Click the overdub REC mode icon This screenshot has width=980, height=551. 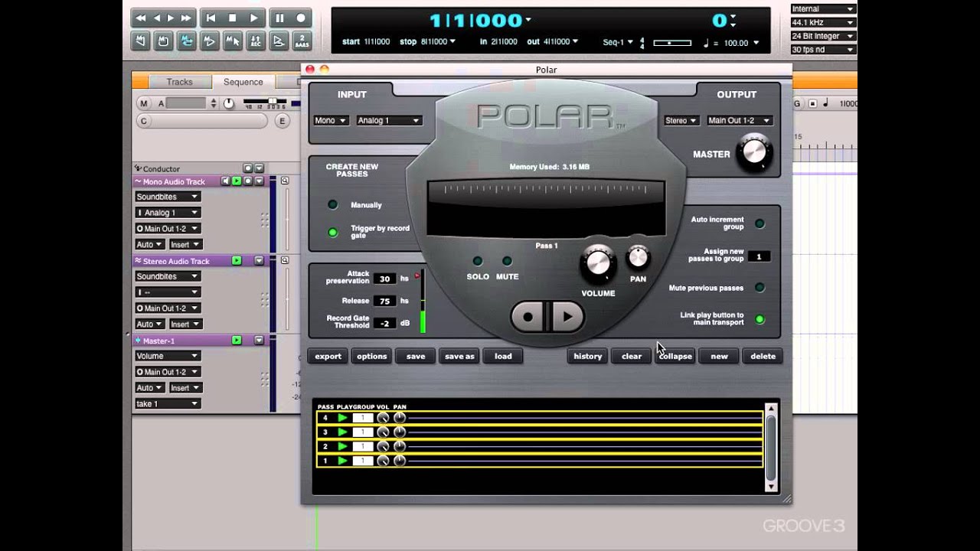coord(256,41)
